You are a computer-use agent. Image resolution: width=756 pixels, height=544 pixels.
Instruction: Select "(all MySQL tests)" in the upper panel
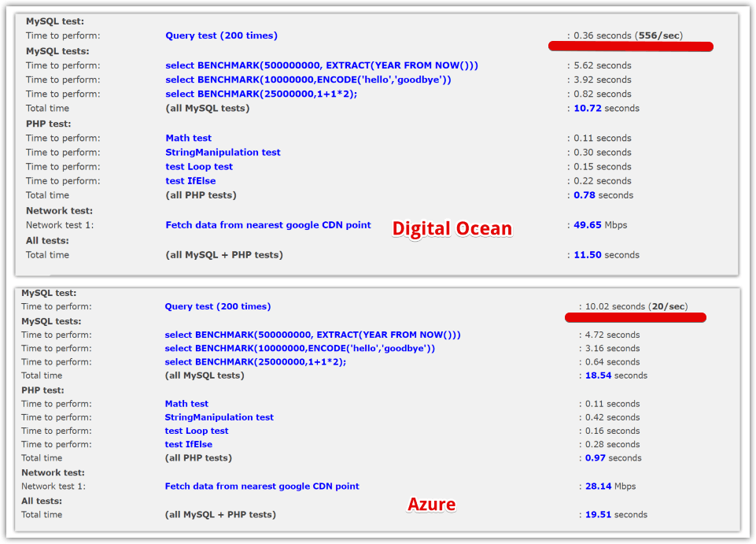click(208, 108)
